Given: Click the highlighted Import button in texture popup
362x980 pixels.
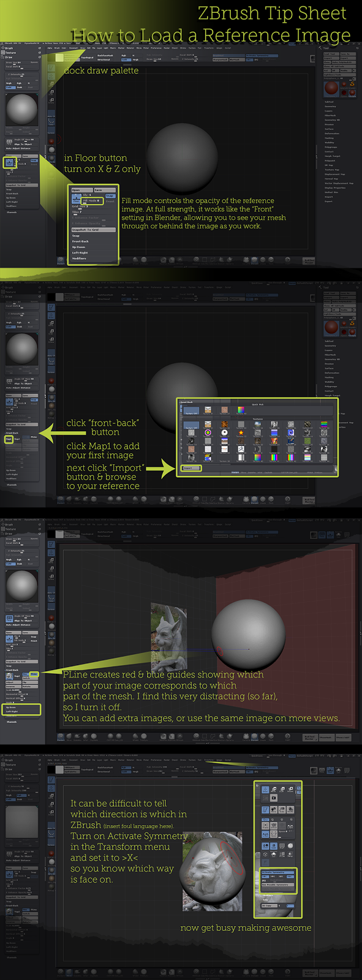Looking at the screenshot, I should tap(191, 468).
